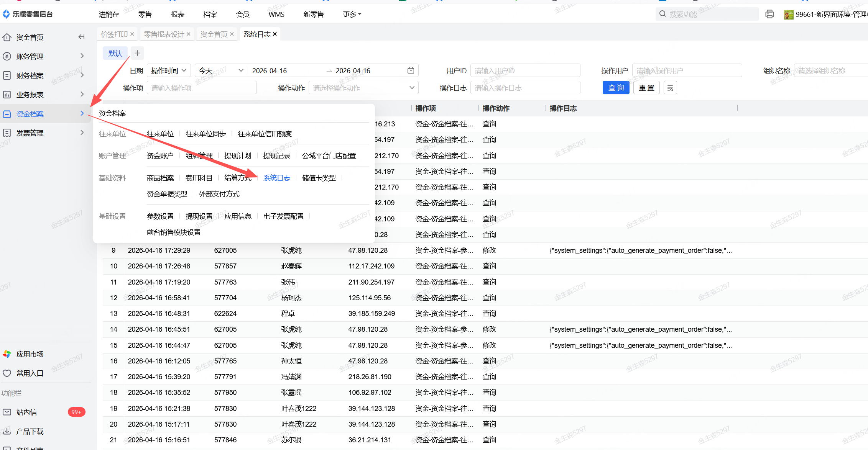Click the 用户ID input field
Viewport: 868px width, 450px height.
(525, 70)
